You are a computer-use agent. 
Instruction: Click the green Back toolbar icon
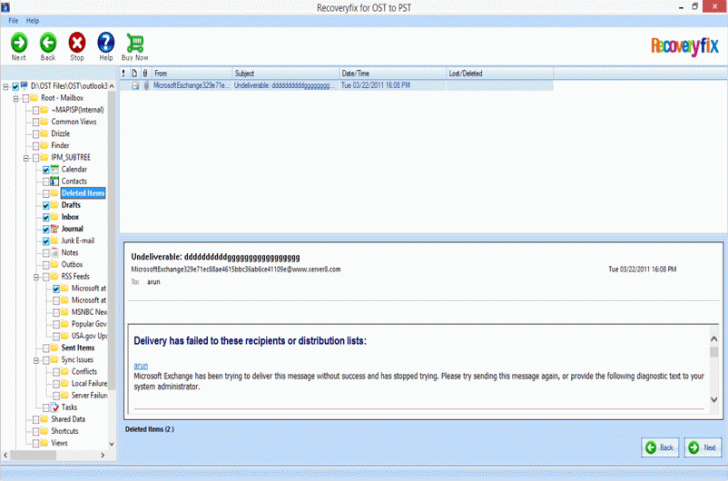click(x=48, y=42)
